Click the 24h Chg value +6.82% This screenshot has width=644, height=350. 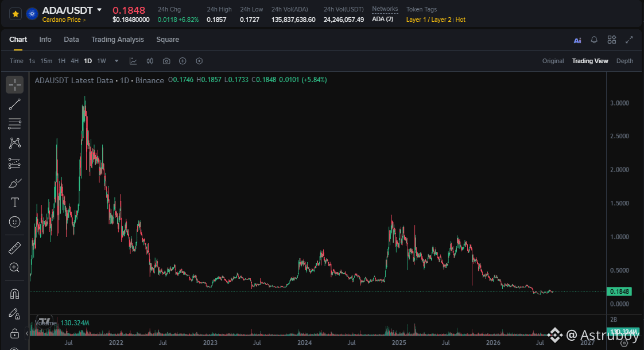click(189, 20)
